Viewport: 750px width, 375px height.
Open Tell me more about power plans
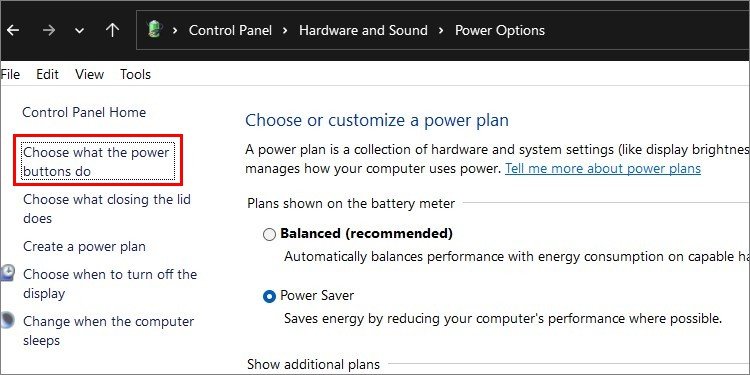pyautogui.click(x=603, y=169)
